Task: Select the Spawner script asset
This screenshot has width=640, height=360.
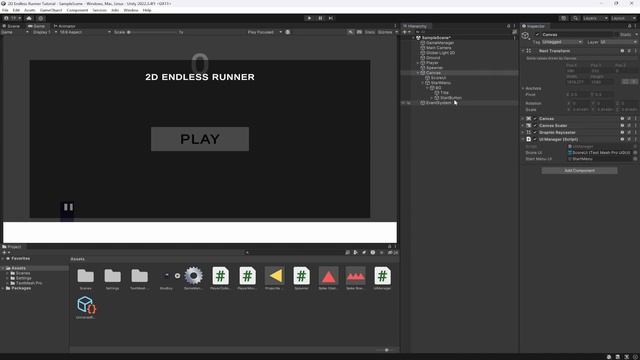Action: point(301,276)
